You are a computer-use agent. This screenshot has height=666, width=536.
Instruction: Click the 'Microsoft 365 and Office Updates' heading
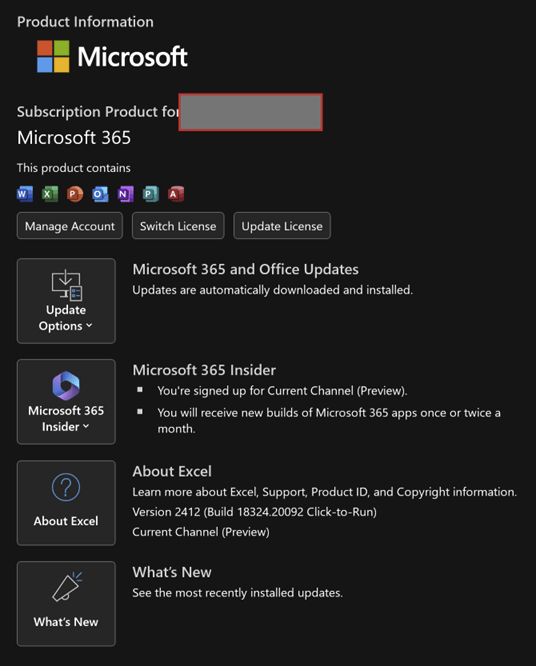(x=245, y=269)
